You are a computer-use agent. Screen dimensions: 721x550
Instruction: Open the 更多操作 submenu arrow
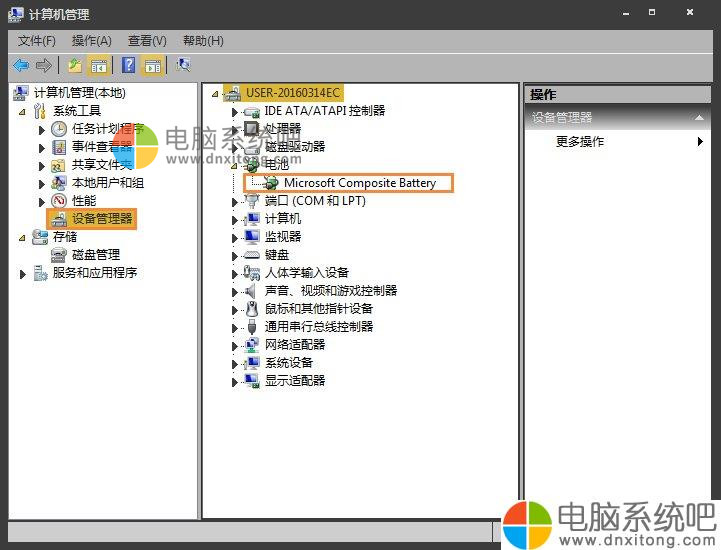[x=700, y=141]
